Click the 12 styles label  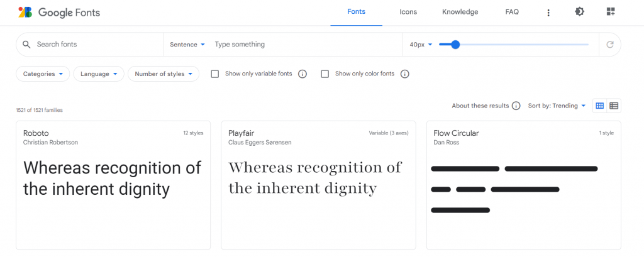click(x=193, y=133)
